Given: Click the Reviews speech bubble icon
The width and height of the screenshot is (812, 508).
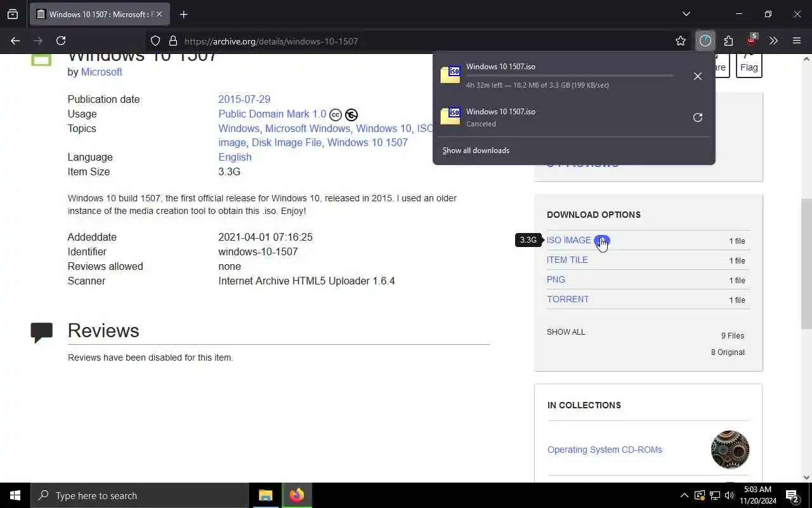Looking at the screenshot, I should tap(42, 332).
